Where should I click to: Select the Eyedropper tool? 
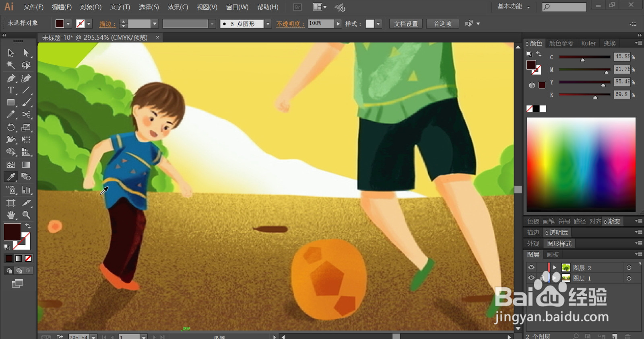click(11, 177)
